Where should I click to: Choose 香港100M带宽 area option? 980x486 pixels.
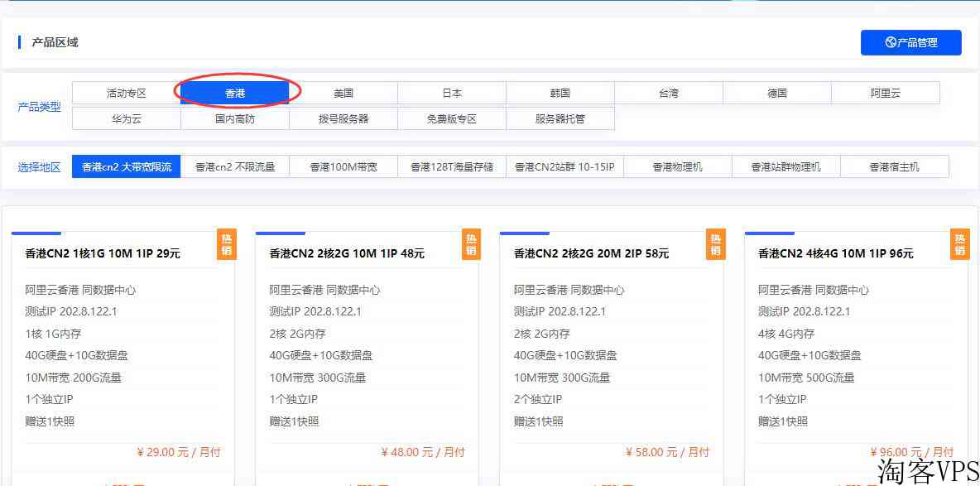coord(343,167)
